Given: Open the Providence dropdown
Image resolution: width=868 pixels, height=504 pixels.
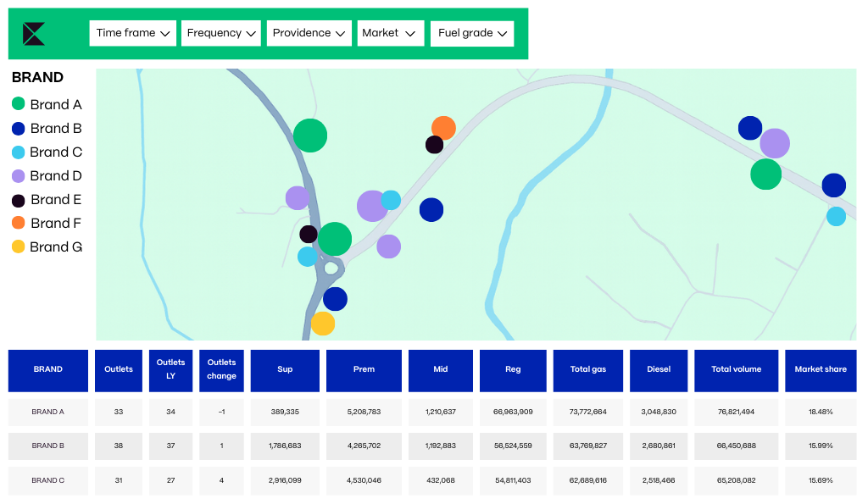Looking at the screenshot, I should point(309,33).
